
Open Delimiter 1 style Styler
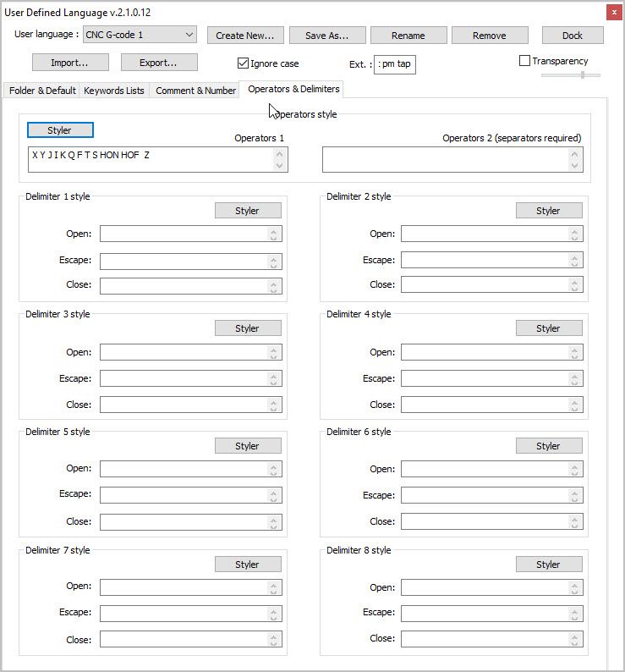pyautogui.click(x=248, y=211)
